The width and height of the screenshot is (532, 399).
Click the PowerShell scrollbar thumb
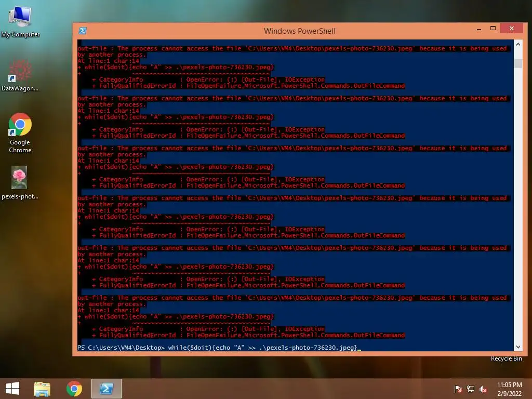click(518, 63)
